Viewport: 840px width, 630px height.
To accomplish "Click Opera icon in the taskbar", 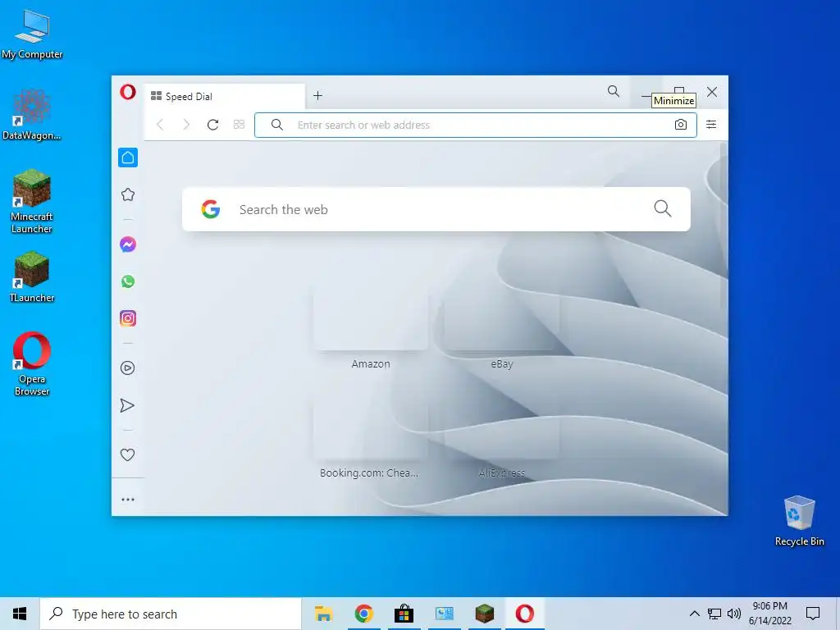I will [x=524, y=614].
